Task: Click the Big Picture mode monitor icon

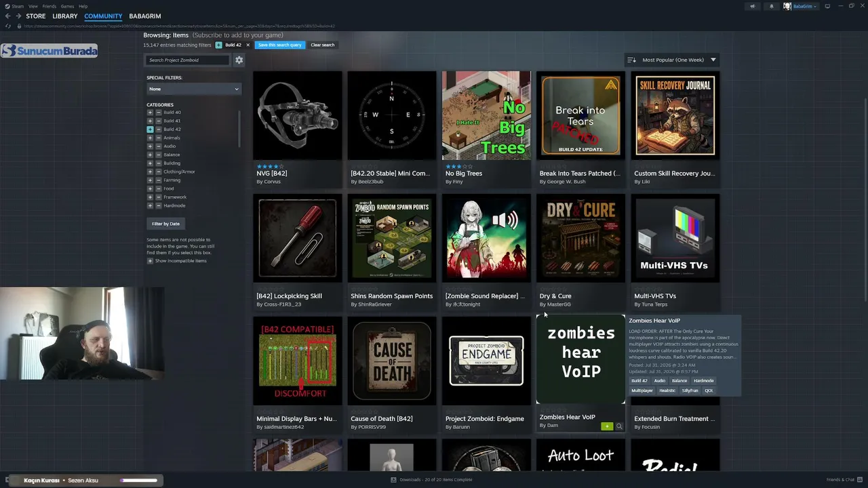Action: pos(827,6)
